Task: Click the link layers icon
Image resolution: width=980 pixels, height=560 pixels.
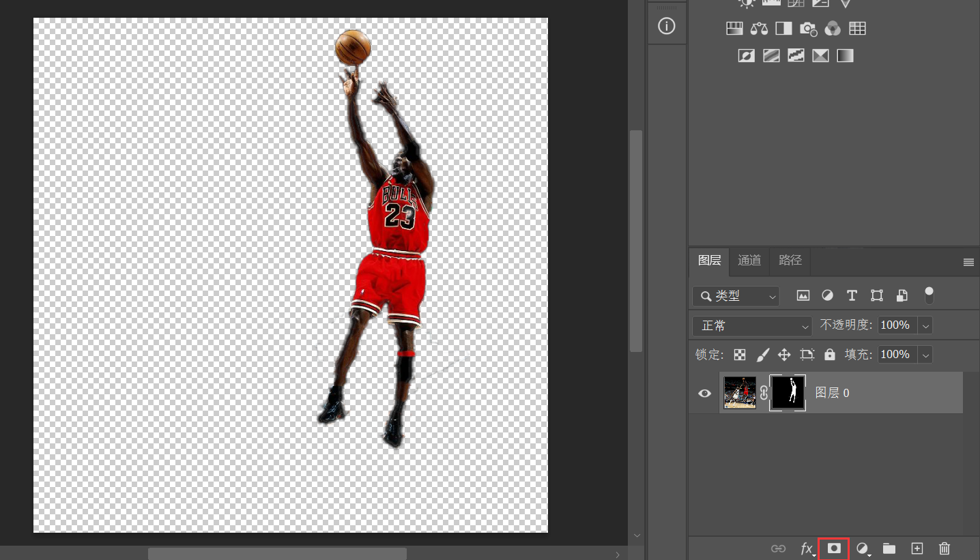Action: [778, 548]
